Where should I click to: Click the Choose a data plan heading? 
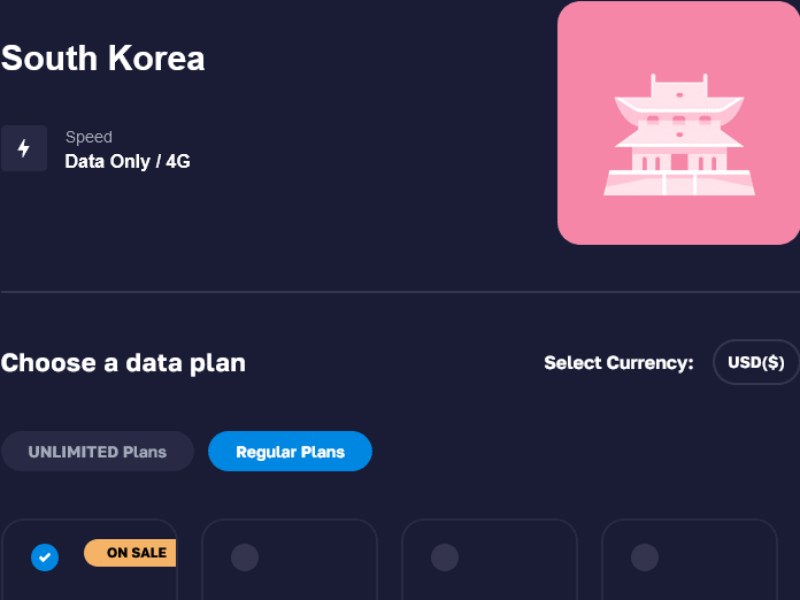(x=123, y=363)
